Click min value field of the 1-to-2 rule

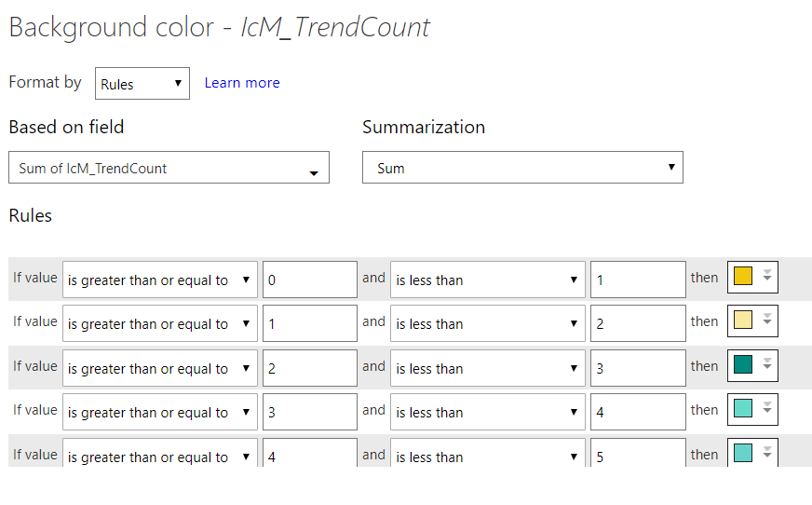310,323
